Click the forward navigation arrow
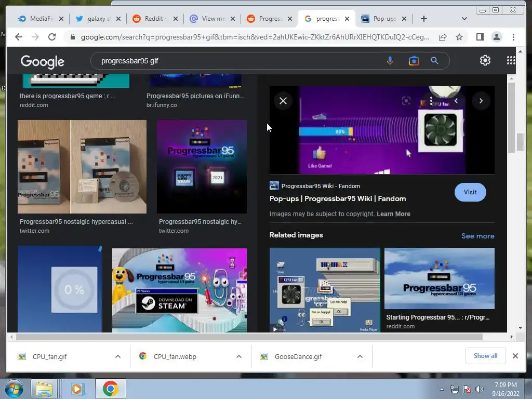Screen dimensions: 532x399 pos(35,37)
